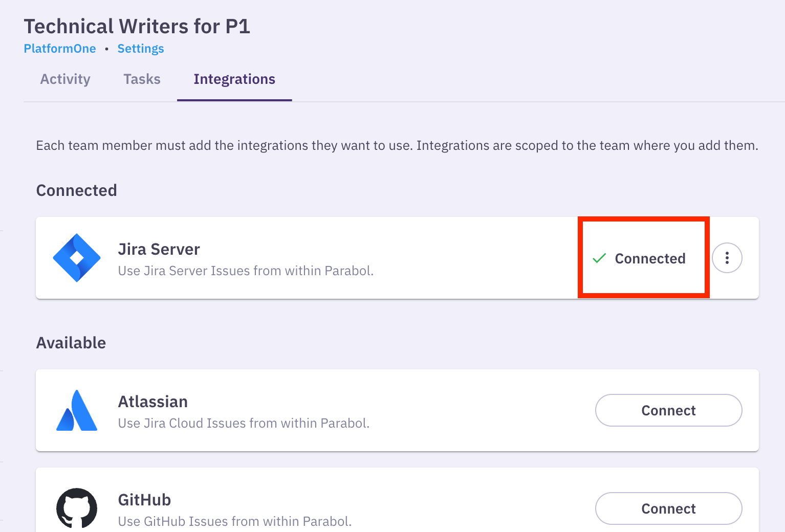Click the green Connected checkmark icon

click(x=599, y=258)
